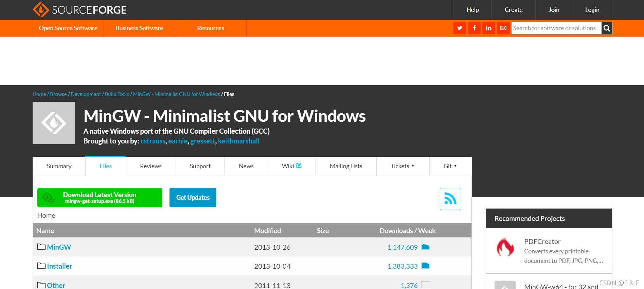Open the Support tab

(x=200, y=166)
